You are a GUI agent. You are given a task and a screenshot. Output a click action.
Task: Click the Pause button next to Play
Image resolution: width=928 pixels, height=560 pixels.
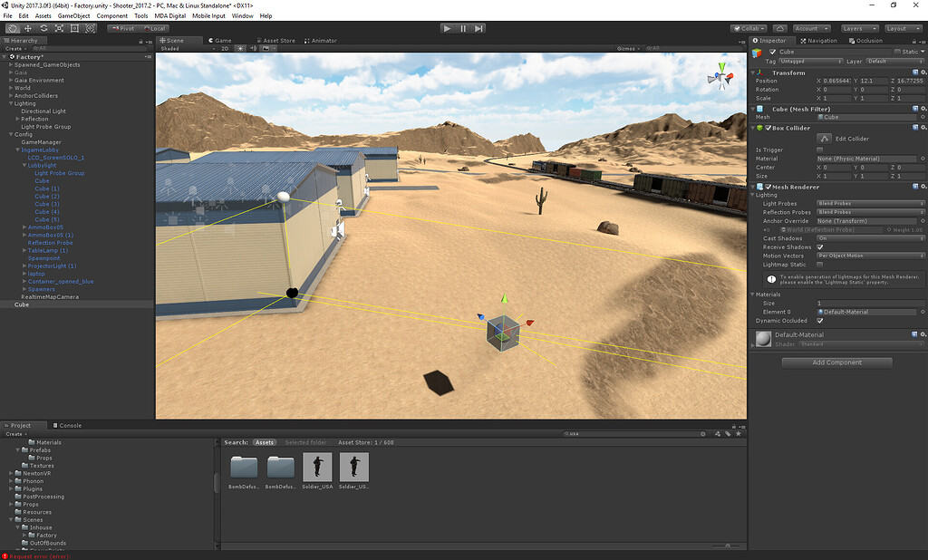pyautogui.click(x=462, y=27)
